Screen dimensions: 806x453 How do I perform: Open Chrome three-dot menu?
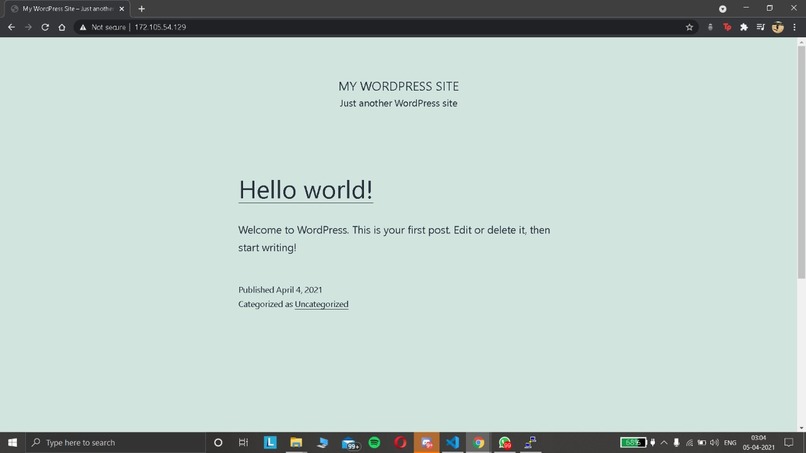tap(794, 27)
